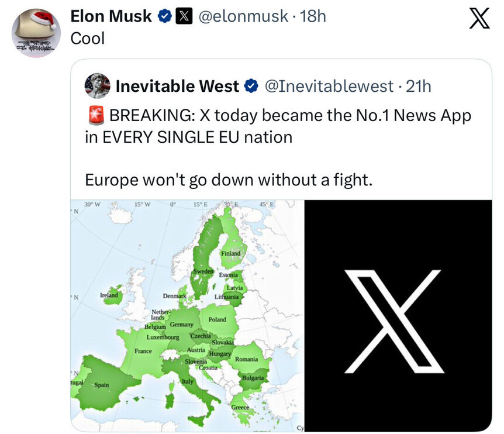Click the "Europe won't go down without a fight" line
Screen dimensions: 504x434
(x=229, y=180)
